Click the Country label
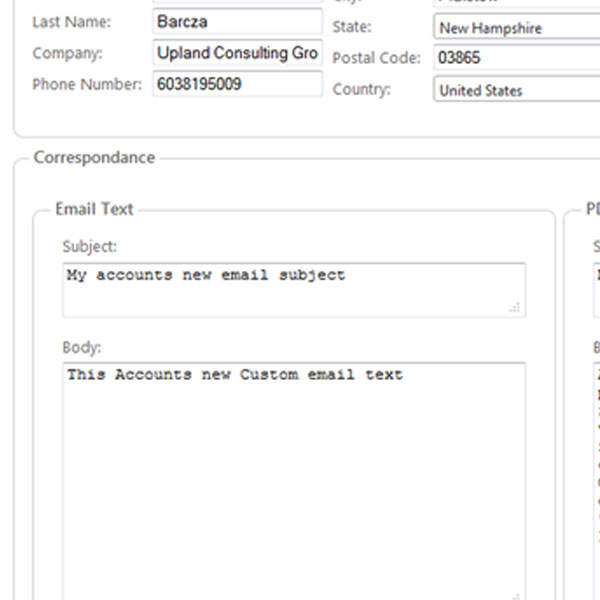The image size is (600, 600). click(x=361, y=90)
